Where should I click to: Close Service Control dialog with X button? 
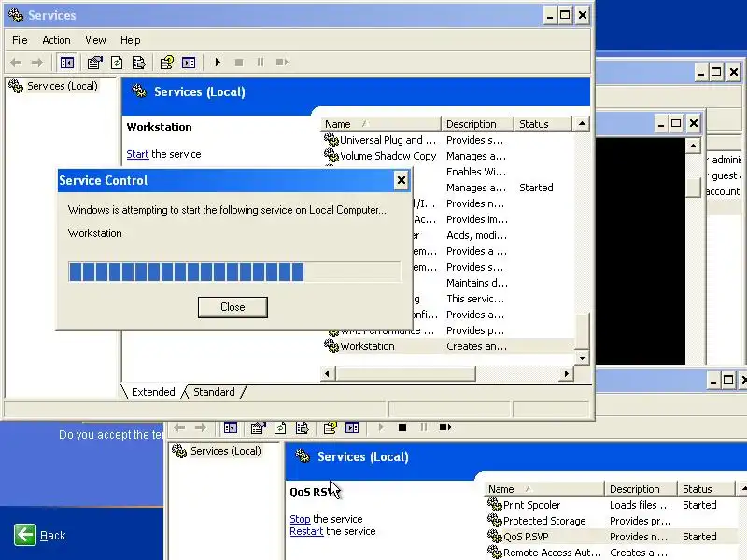(x=402, y=180)
